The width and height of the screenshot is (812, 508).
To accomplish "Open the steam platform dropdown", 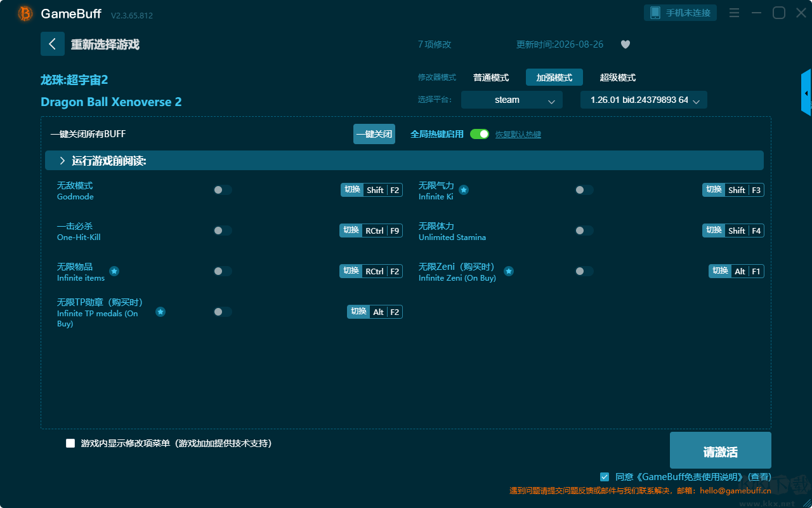I will pyautogui.click(x=512, y=100).
